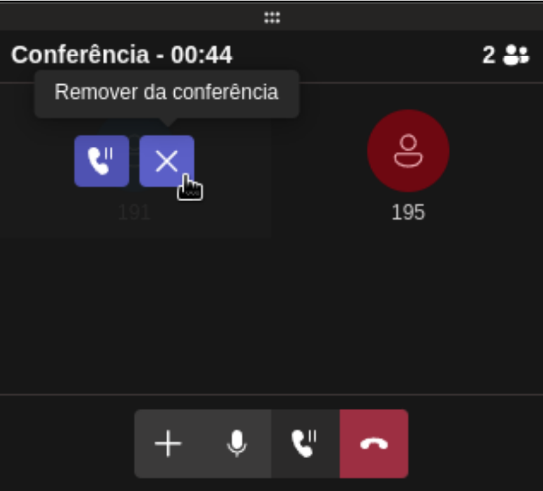This screenshot has width=543, height=491.
Task: Put participant 191 on hold
Action: [102, 161]
